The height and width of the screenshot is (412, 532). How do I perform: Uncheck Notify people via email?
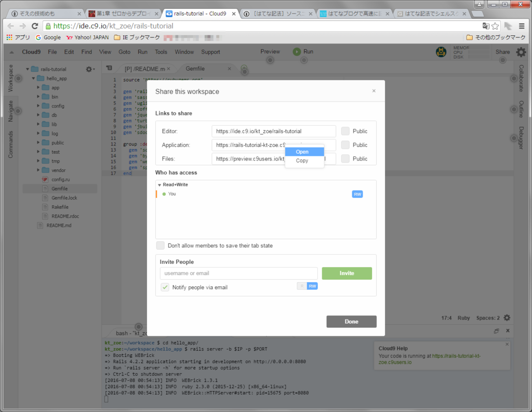point(165,287)
